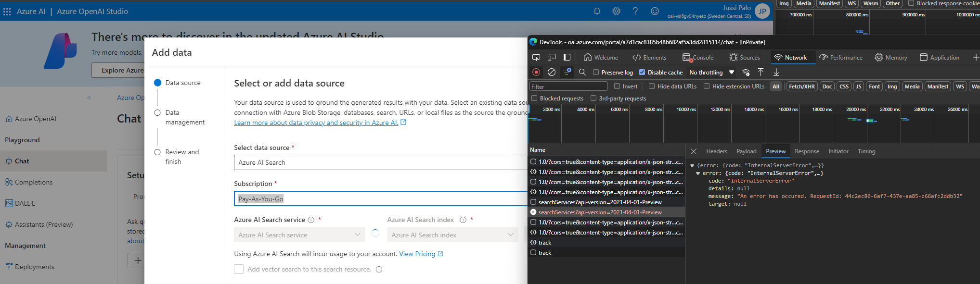Toggle Preserve log checkbox
Viewport: 980px width, 284px height.
(596, 72)
